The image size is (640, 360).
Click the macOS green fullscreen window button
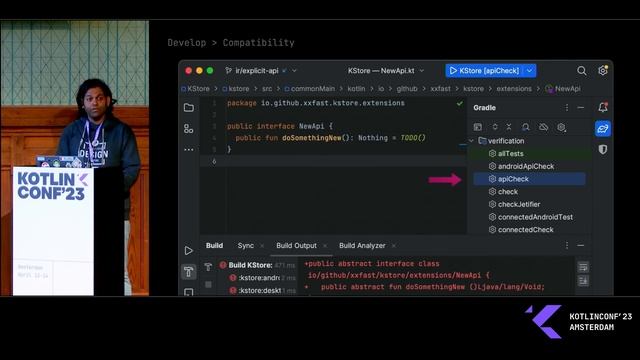click(x=210, y=71)
